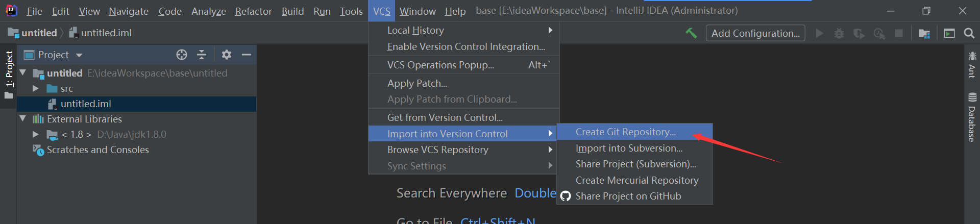Open the Run Anything toolbar icon

click(x=949, y=34)
